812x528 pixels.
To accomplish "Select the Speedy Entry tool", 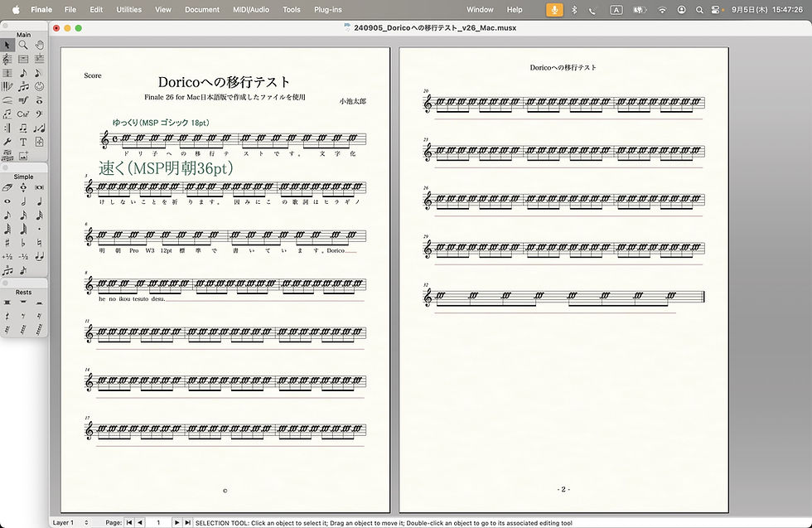I will [x=40, y=73].
